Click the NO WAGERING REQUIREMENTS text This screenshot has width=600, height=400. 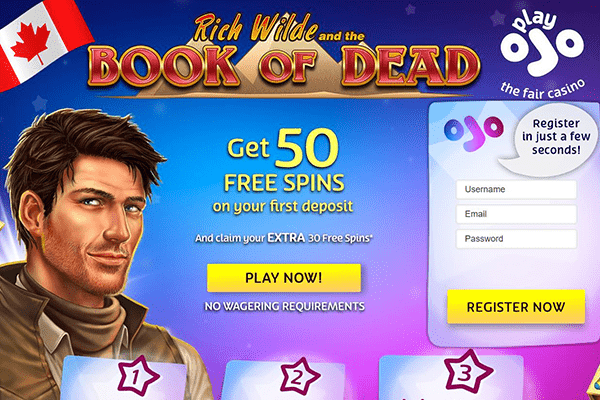[x=284, y=306]
